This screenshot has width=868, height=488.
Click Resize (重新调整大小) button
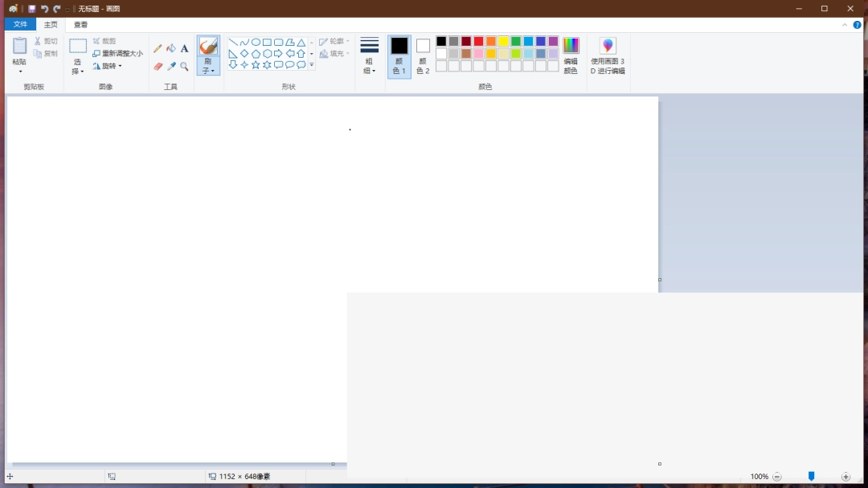pyautogui.click(x=117, y=54)
